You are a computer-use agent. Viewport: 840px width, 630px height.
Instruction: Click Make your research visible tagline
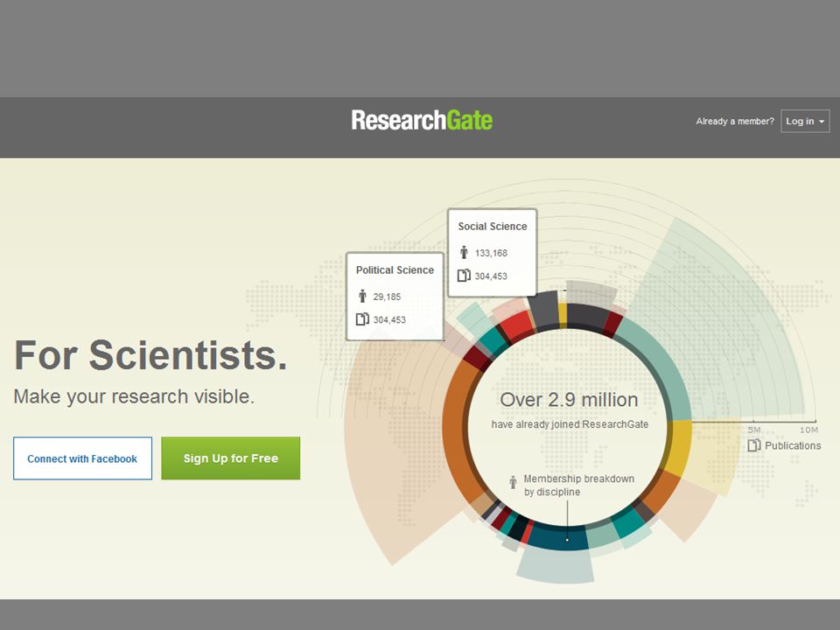[134, 396]
